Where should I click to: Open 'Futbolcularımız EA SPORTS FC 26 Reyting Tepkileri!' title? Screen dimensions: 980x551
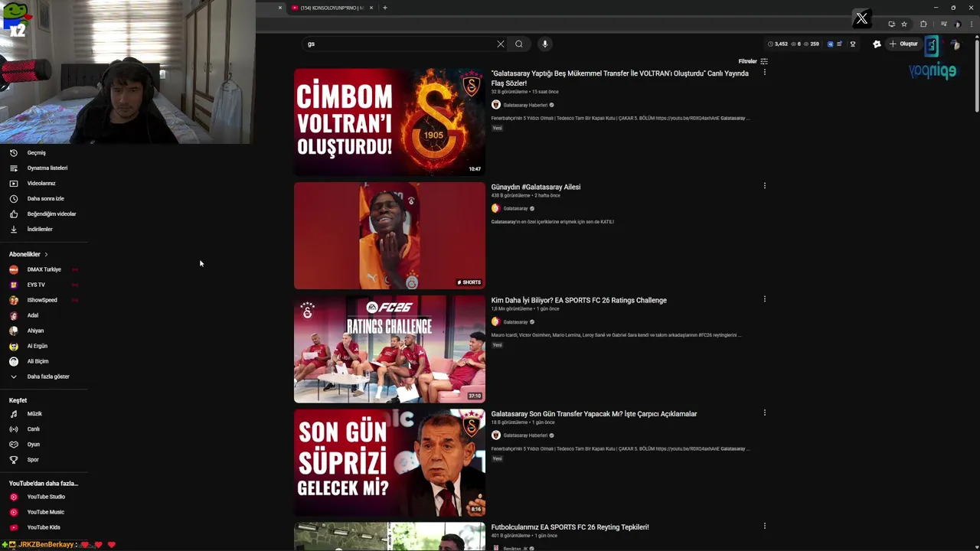(x=570, y=527)
